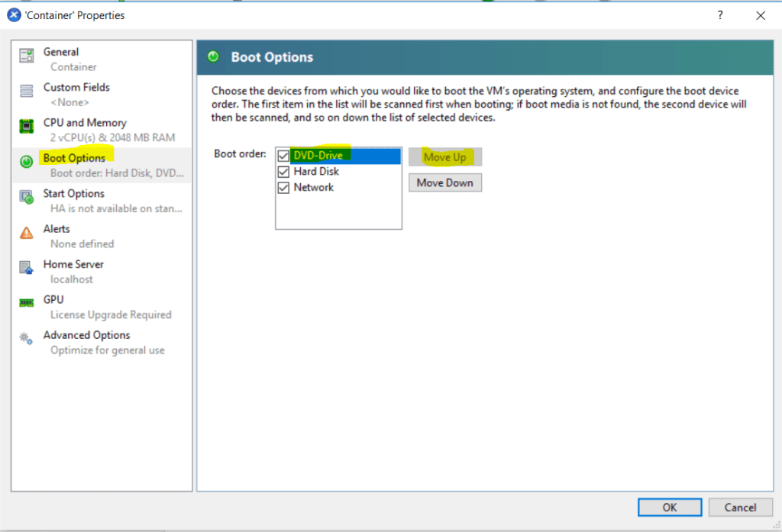
Task: Confirm changes with the OK button
Action: tap(670, 507)
